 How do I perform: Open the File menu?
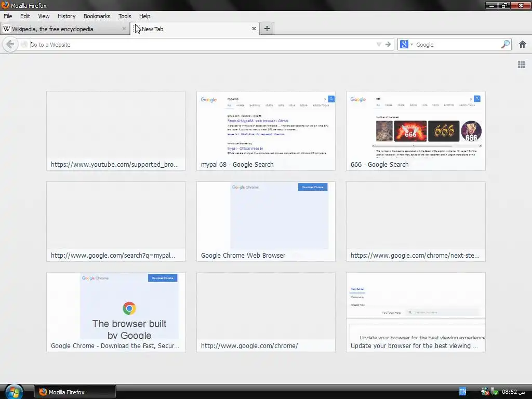[x=8, y=16]
